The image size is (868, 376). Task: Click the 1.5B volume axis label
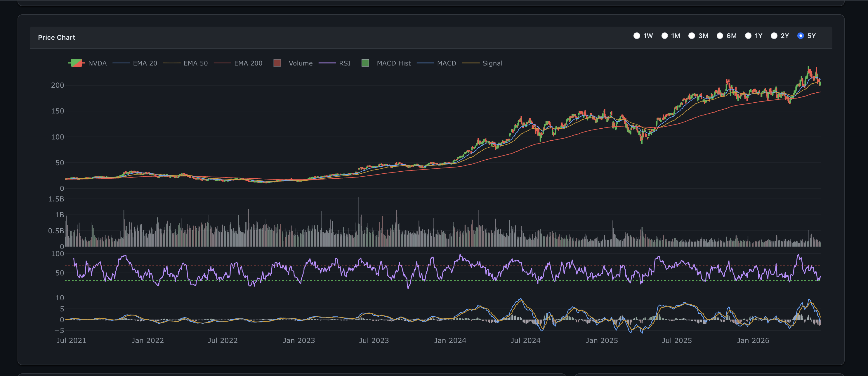pyautogui.click(x=56, y=199)
